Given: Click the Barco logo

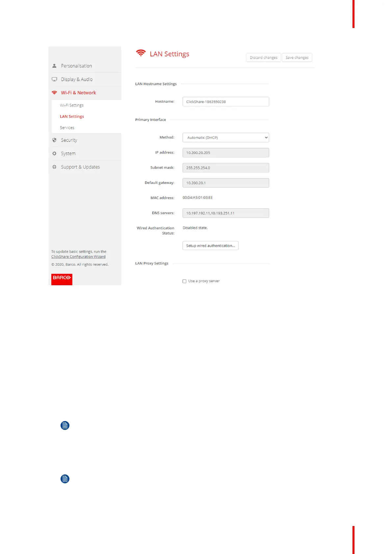Looking at the screenshot, I should click(x=62, y=279).
